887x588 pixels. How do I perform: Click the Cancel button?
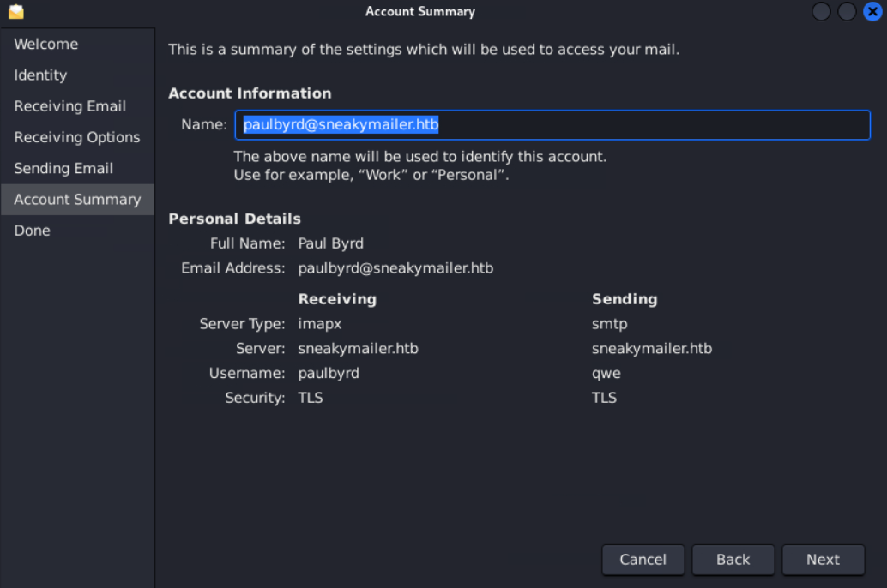(643, 560)
